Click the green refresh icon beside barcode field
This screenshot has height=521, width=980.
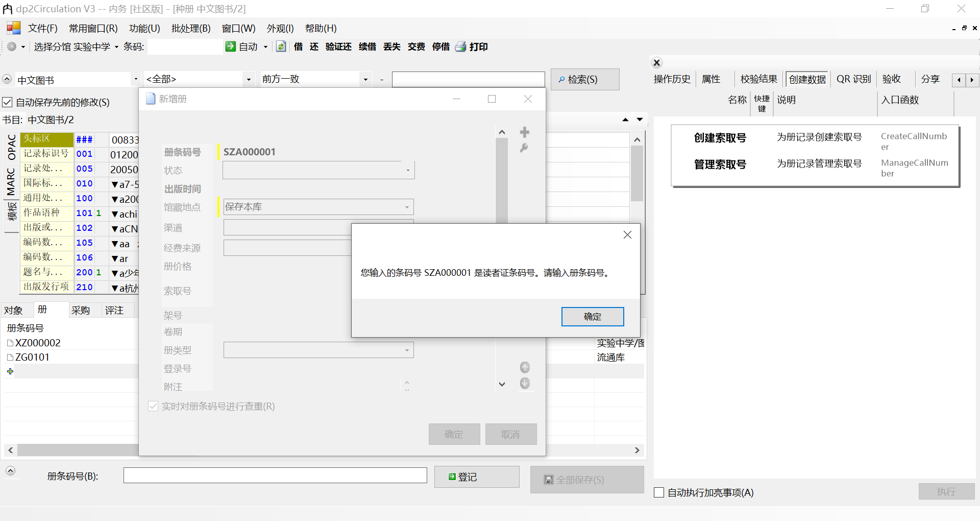pyautogui.click(x=281, y=46)
